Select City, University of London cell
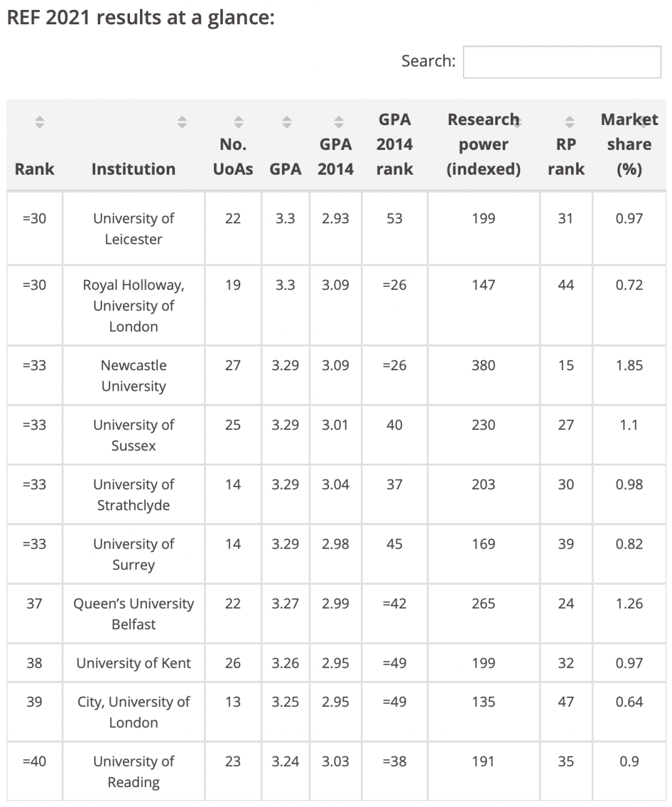The image size is (672, 807). click(133, 712)
